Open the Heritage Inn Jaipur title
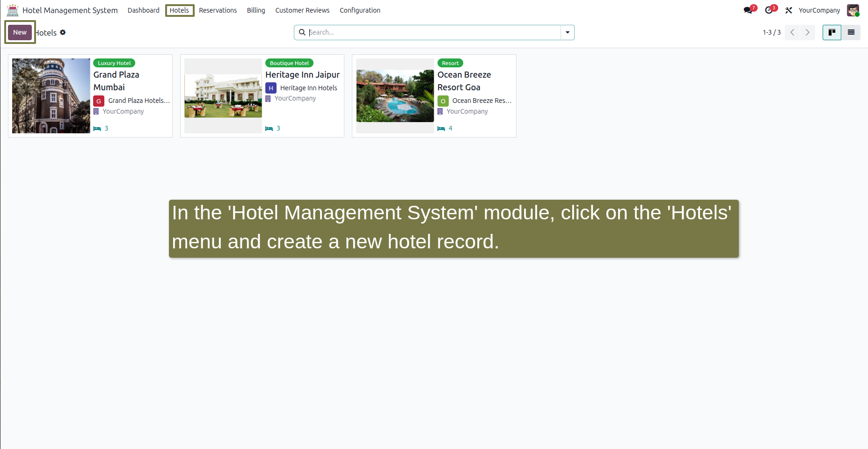868x449 pixels. (x=303, y=75)
